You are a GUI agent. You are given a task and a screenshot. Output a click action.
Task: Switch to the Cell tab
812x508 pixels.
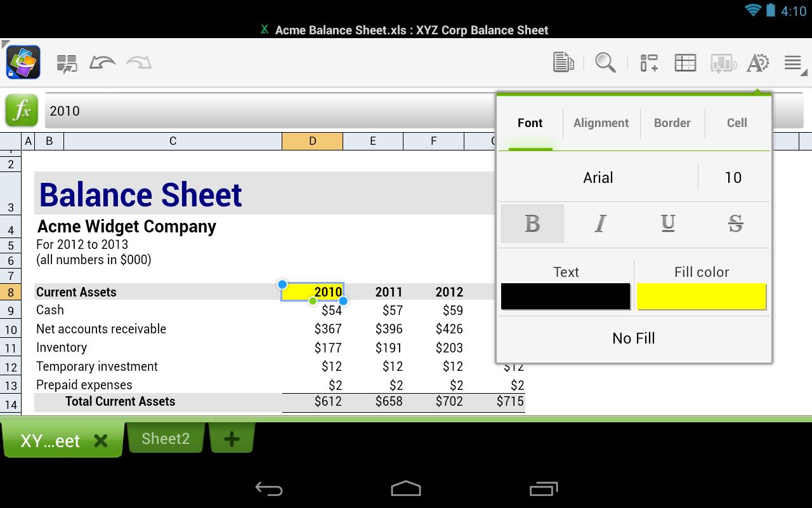point(737,123)
